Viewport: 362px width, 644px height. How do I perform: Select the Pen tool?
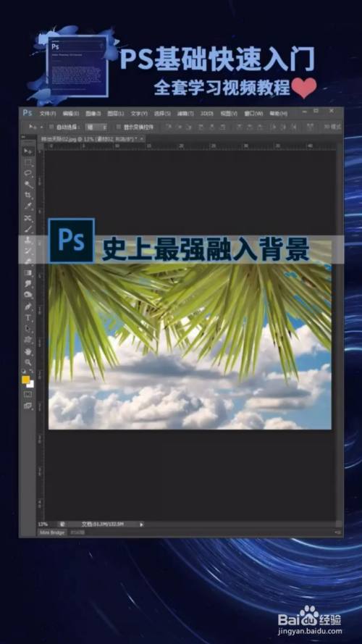coord(28,307)
